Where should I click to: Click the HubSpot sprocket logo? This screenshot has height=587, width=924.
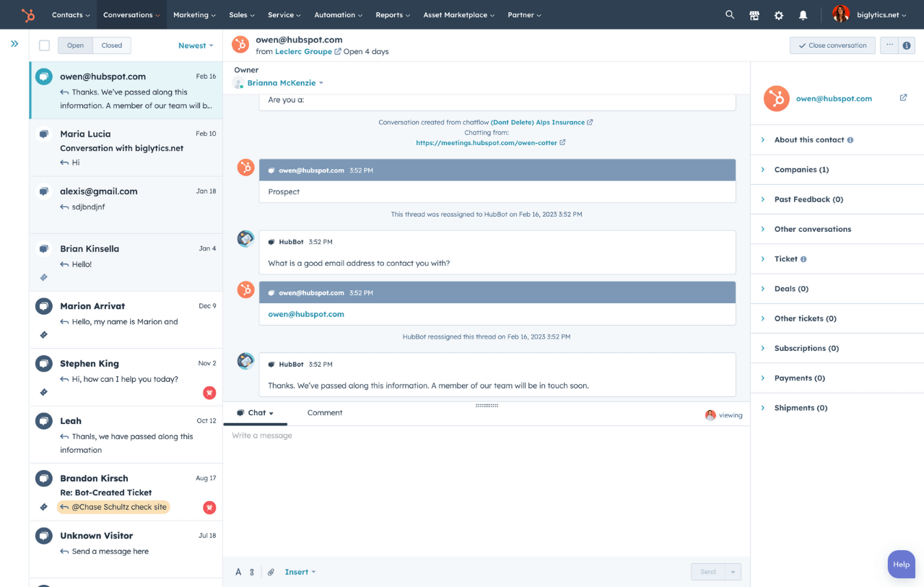[x=28, y=14]
